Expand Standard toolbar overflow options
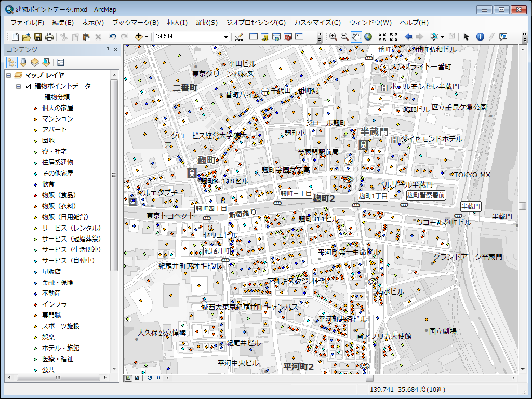 (x=320, y=37)
